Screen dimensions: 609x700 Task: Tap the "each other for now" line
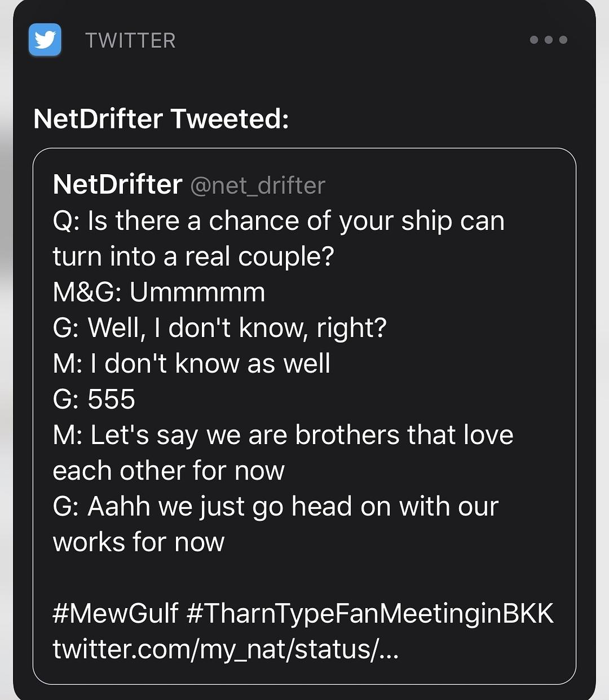click(169, 471)
